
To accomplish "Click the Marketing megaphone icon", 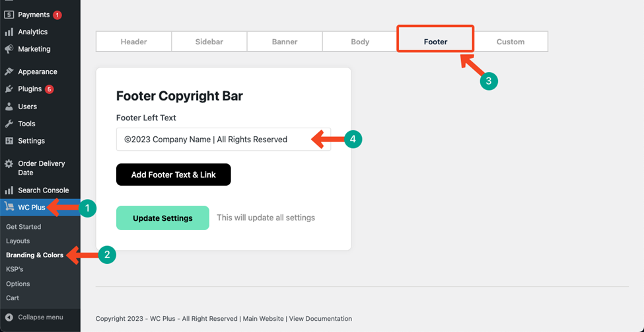I will click(x=9, y=49).
